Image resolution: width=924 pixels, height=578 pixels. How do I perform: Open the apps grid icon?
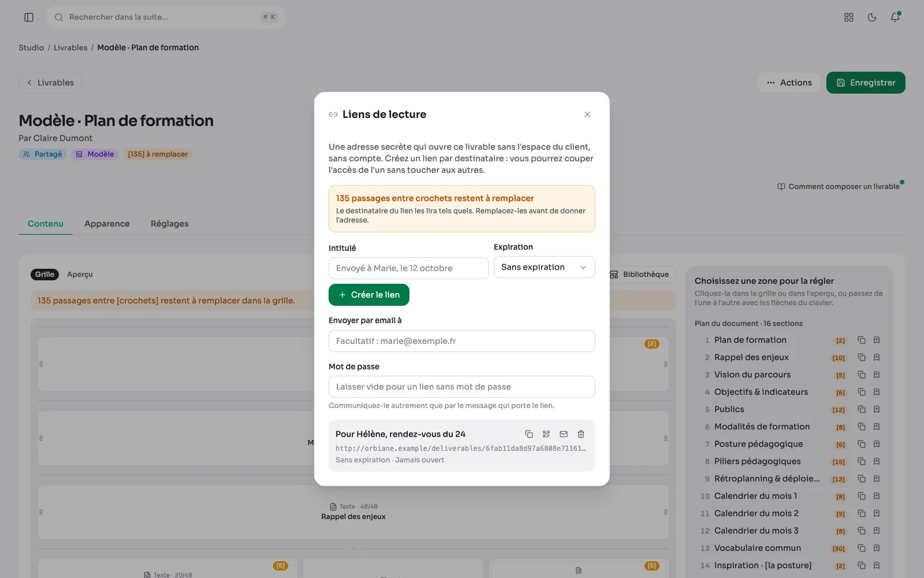click(849, 17)
